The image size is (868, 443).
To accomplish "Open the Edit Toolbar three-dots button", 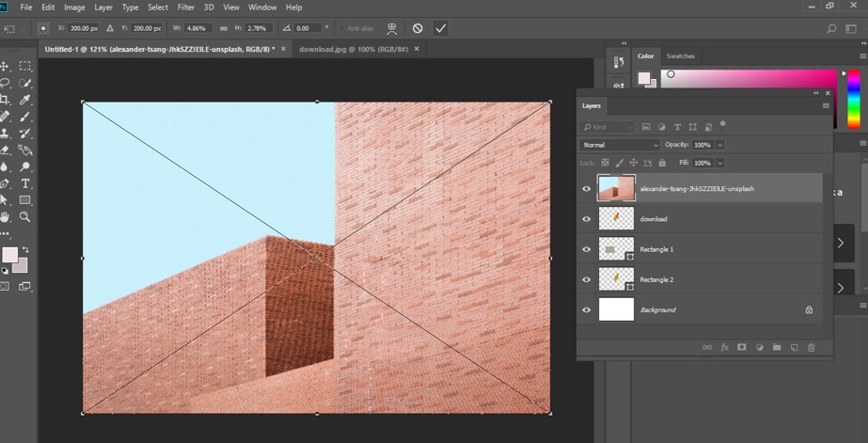I will pos(5,233).
